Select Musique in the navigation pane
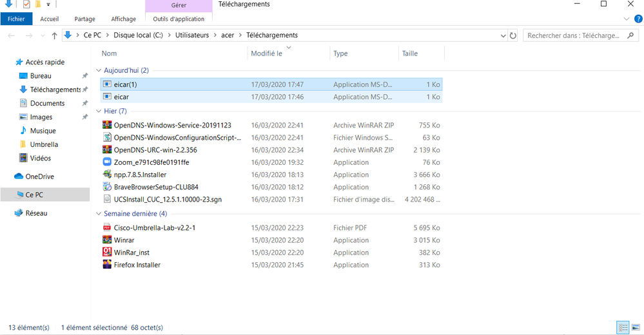This screenshot has height=335, width=644. pos(43,131)
